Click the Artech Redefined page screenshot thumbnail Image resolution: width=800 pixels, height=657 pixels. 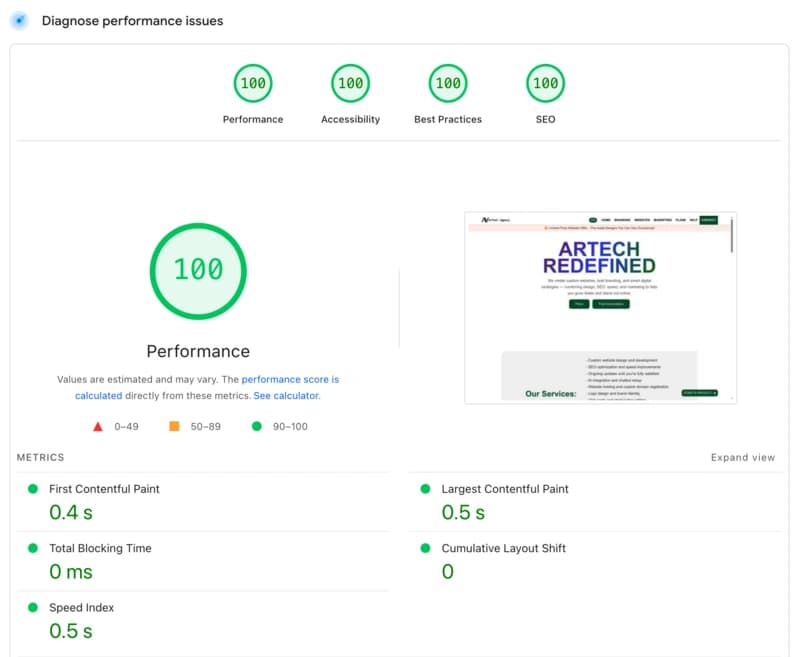[x=600, y=307]
